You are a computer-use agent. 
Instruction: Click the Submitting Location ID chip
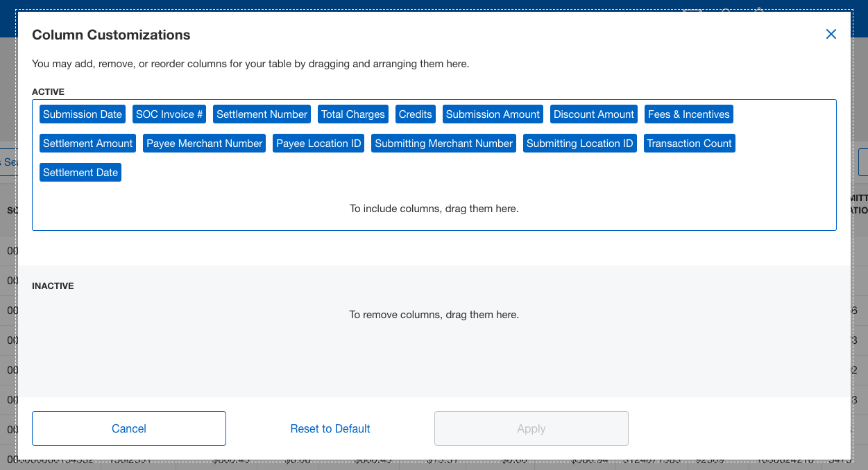[x=579, y=143]
